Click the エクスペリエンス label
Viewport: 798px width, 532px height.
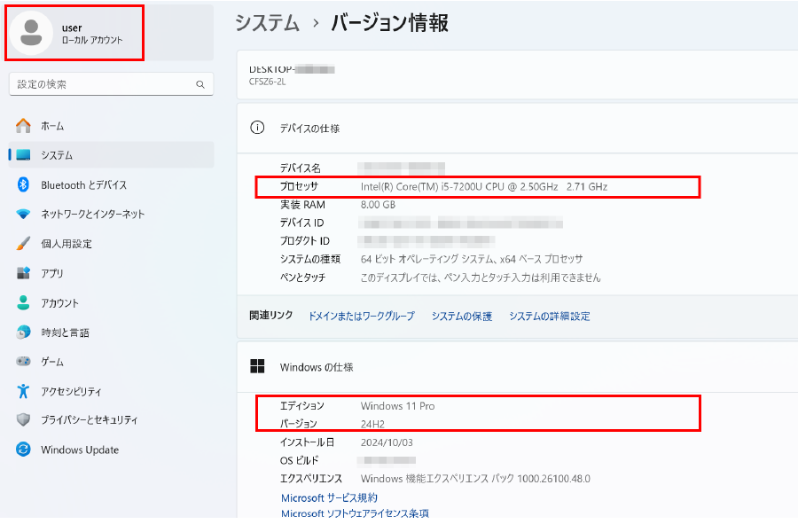(311, 479)
